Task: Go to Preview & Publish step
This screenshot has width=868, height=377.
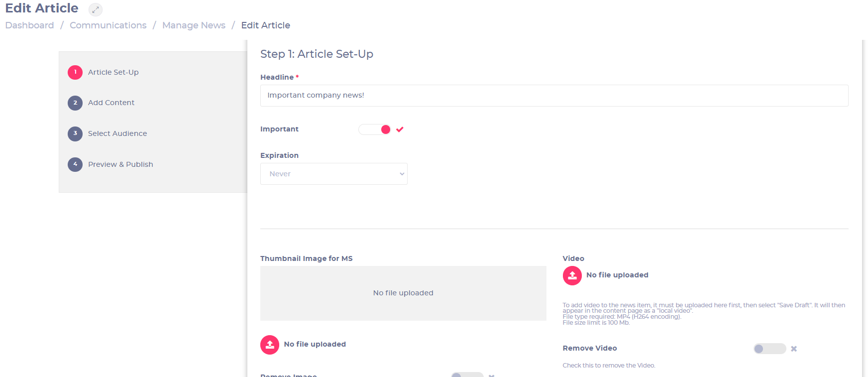Action: tap(120, 164)
